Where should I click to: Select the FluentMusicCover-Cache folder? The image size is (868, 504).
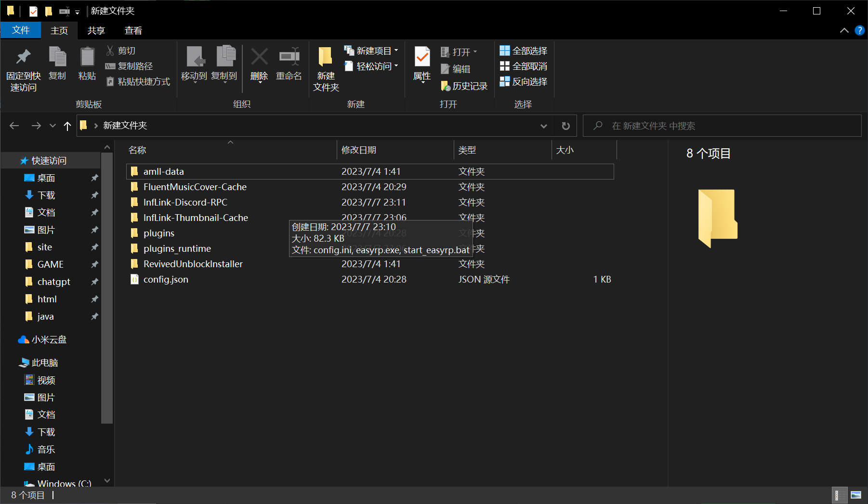370,187
